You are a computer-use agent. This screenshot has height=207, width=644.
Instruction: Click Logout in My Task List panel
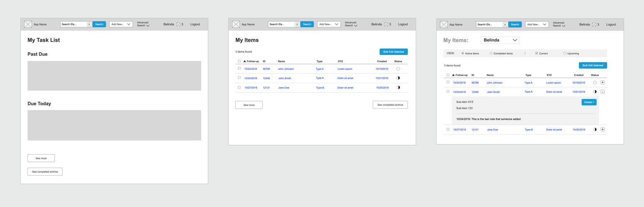point(195,25)
